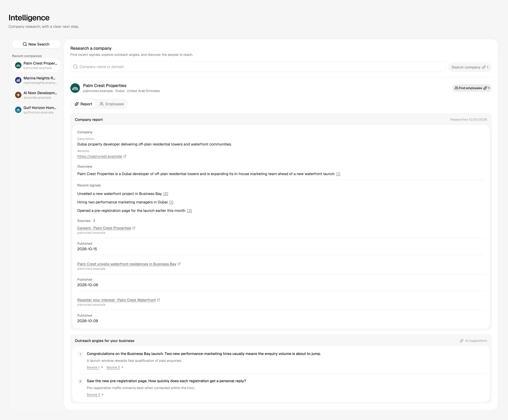Click the New Search button
The width and height of the screenshot is (508, 420).
pos(36,44)
